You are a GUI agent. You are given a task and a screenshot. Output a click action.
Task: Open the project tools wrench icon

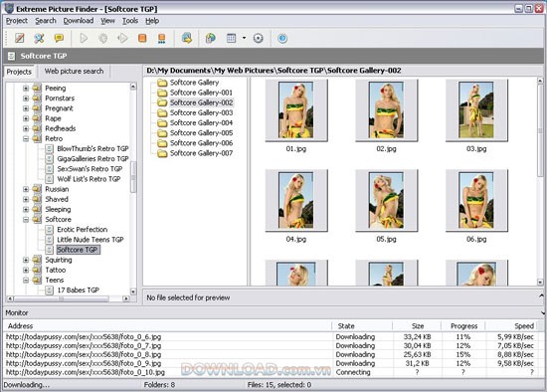coord(39,38)
